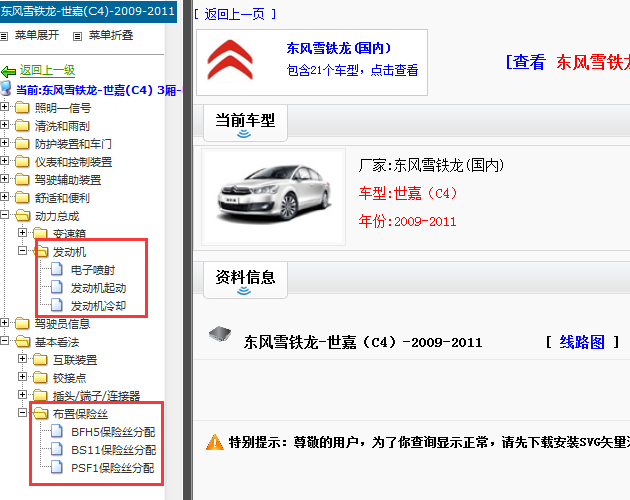Click 包含21个车型，点击查看 link

click(x=352, y=70)
